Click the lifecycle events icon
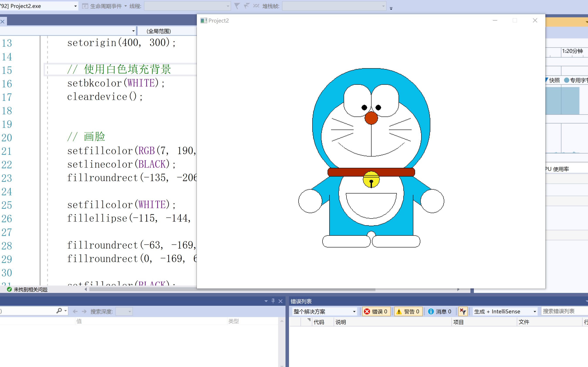Image resolution: width=588 pixels, height=367 pixels. (x=85, y=6)
